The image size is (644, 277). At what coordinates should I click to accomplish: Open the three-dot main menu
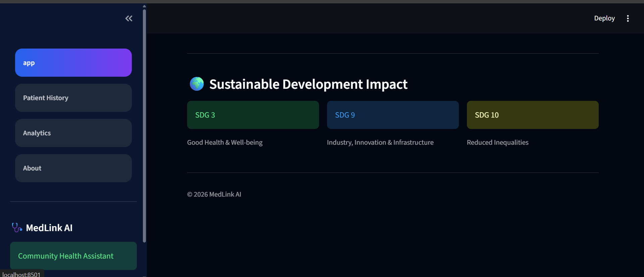click(x=628, y=18)
